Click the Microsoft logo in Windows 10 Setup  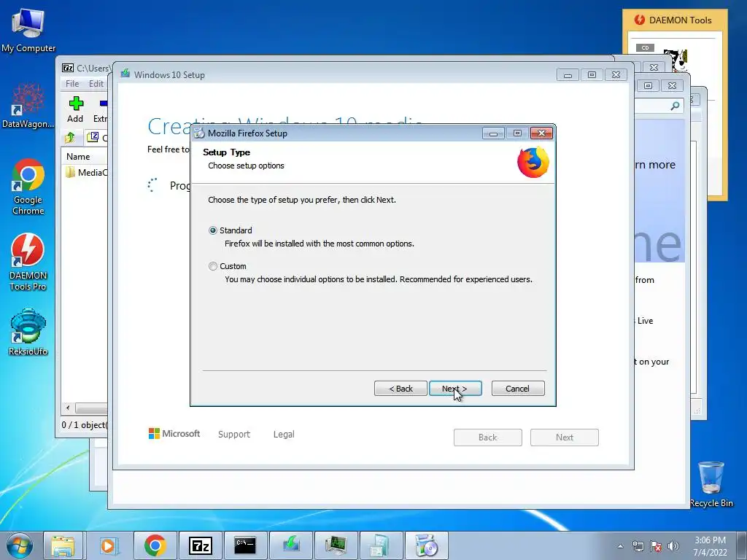pos(174,434)
